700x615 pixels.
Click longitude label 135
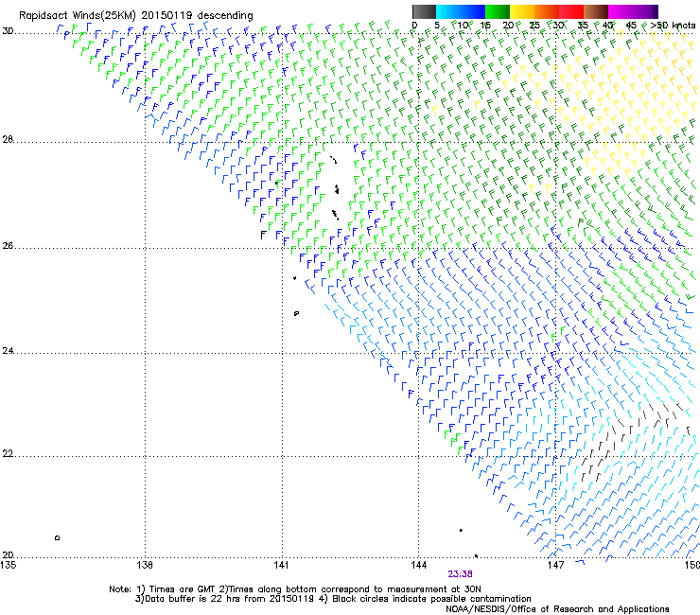(9, 565)
